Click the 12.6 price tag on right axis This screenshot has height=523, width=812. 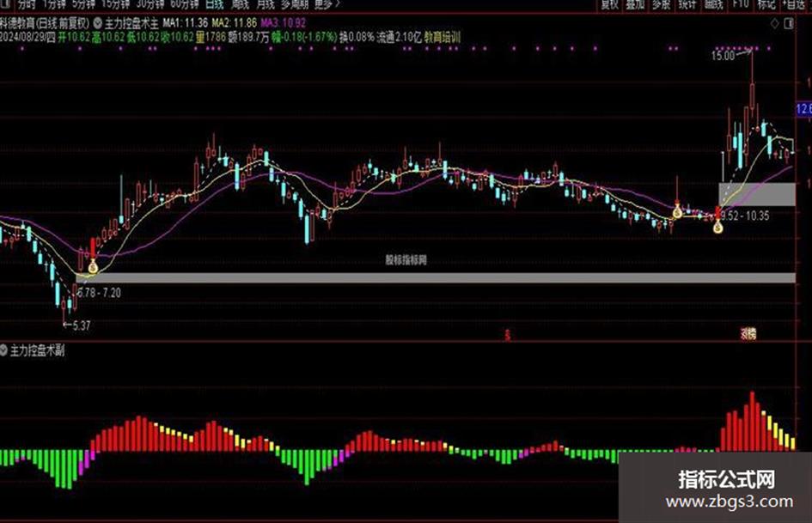click(803, 109)
